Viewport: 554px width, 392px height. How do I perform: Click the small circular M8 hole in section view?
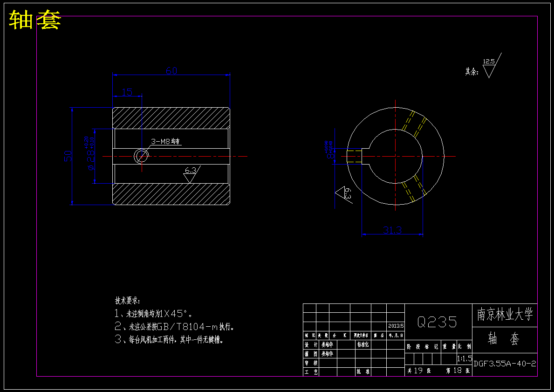pos(141,156)
